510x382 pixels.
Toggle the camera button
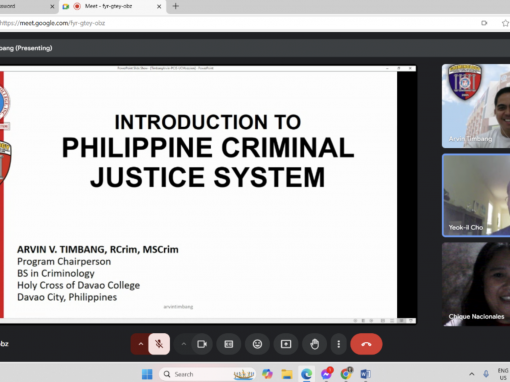202,344
